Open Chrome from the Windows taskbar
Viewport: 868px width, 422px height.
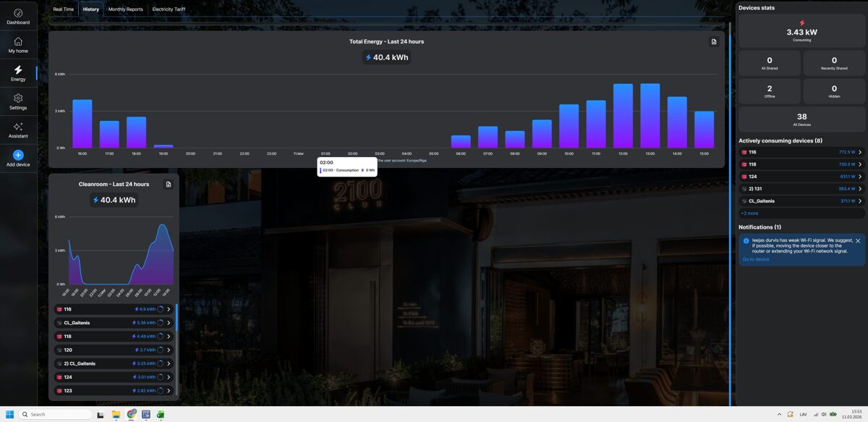(131, 415)
